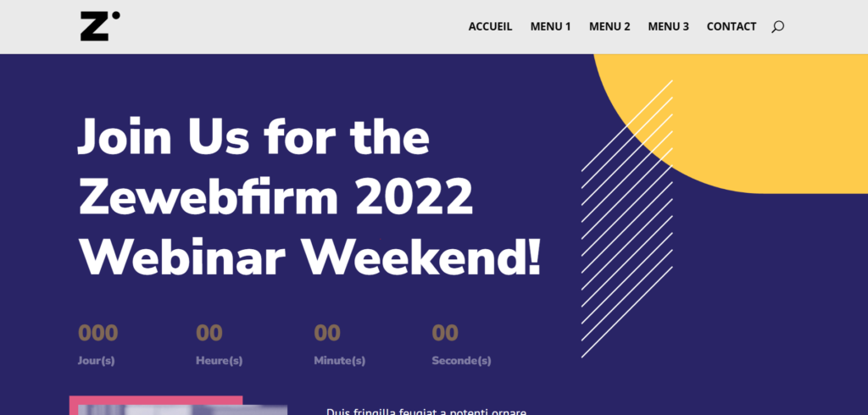Viewport: 868px width, 415px height.
Task: Select the Seconde(s) countdown label
Action: coord(461,361)
